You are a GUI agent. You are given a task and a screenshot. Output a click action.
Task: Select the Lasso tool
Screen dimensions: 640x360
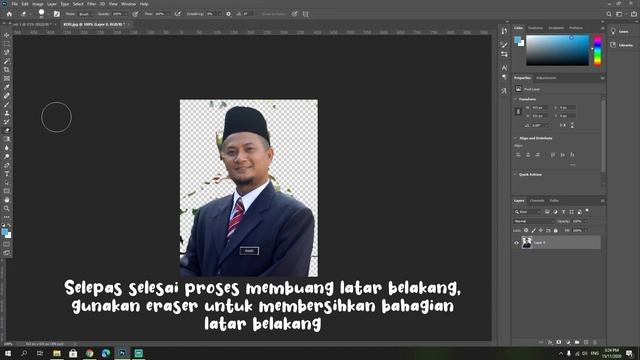click(7, 52)
